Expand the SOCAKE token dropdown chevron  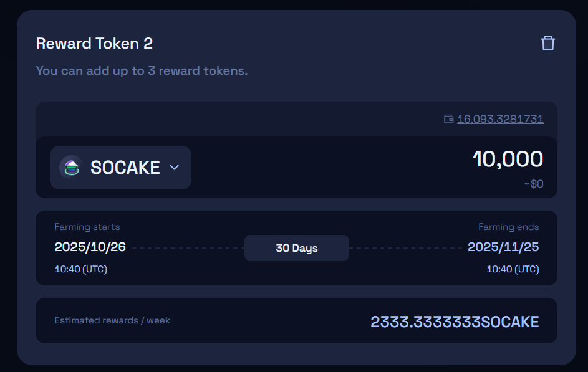click(175, 168)
